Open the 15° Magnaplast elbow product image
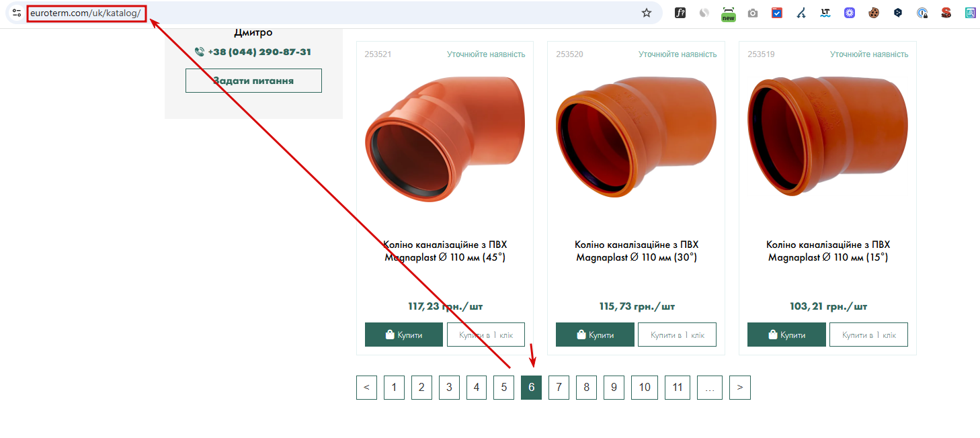This screenshot has height=438, width=980. [x=827, y=136]
